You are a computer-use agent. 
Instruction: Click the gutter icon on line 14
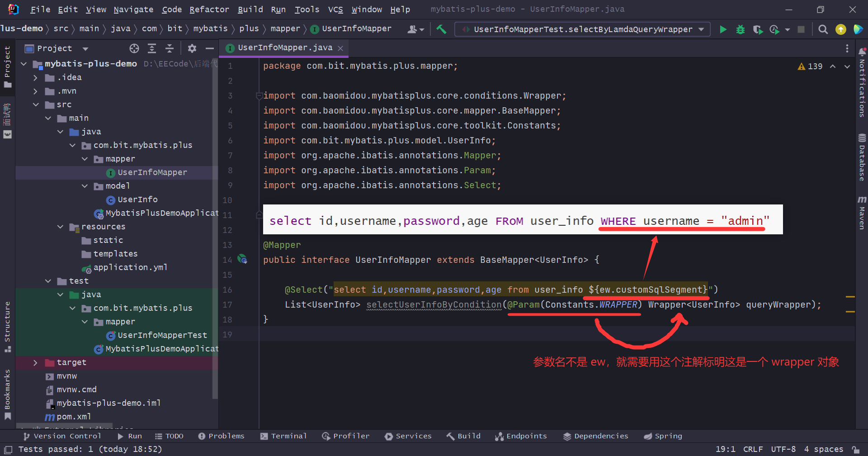tap(242, 259)
